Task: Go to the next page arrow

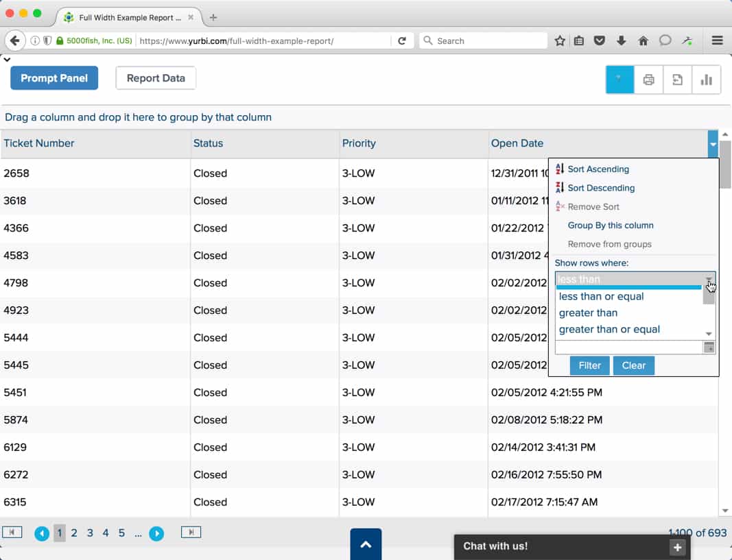Action: coord(156,533)
